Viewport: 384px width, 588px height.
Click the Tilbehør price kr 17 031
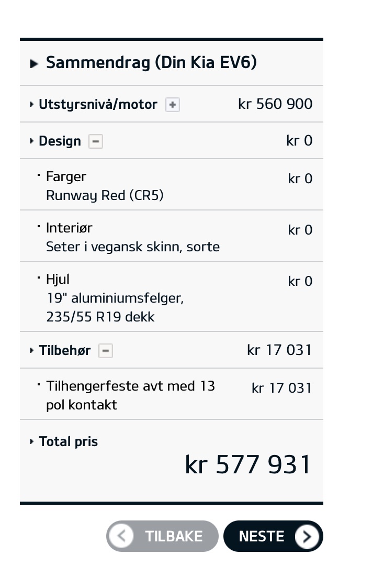click(279, 350)
